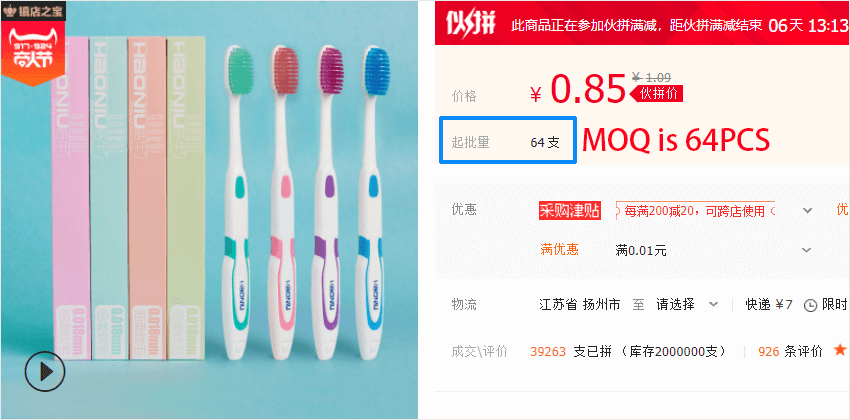Click the red festival promotion badge
The image size is (850, 420).
click(34, 53)
